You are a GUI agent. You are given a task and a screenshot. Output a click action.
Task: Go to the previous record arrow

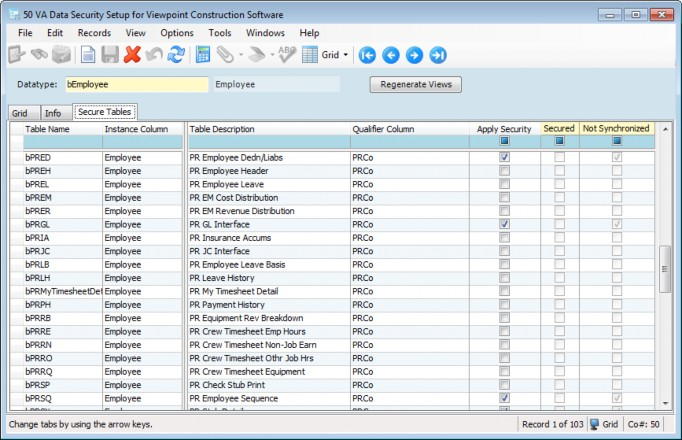391,55
